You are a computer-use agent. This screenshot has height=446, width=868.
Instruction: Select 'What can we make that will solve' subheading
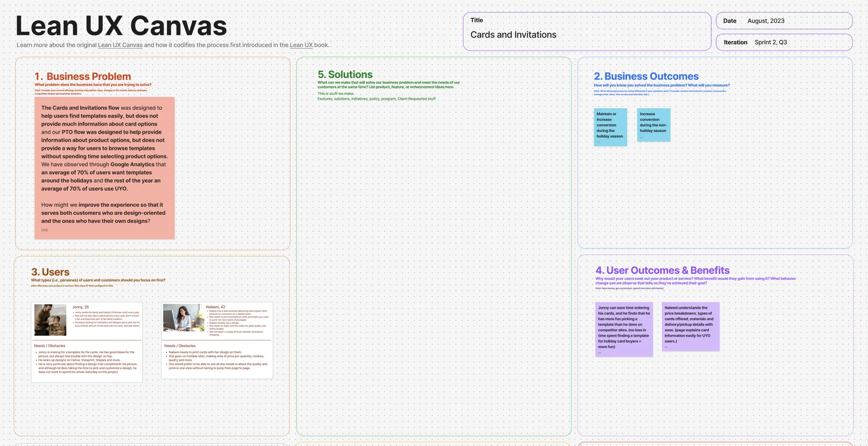tap(389, 85)
